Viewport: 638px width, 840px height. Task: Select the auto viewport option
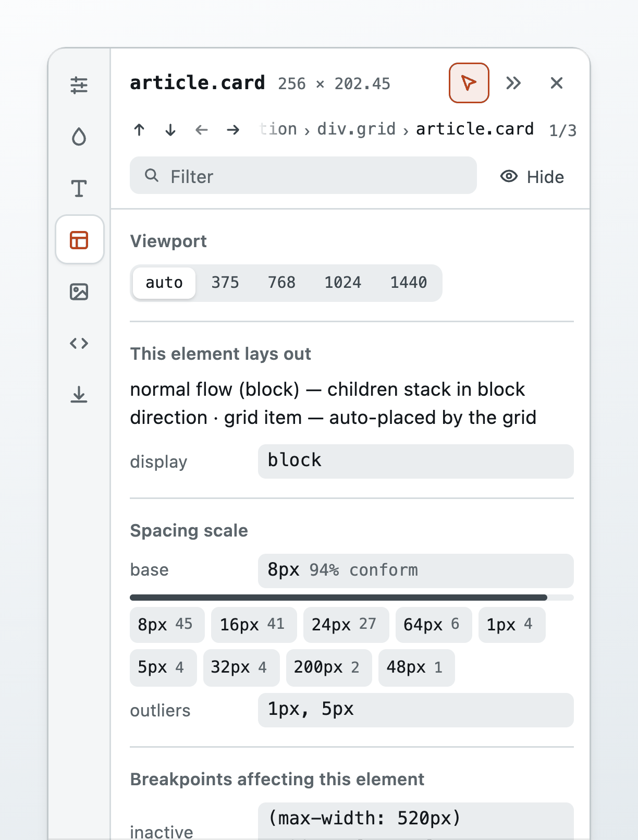(164, 283)
